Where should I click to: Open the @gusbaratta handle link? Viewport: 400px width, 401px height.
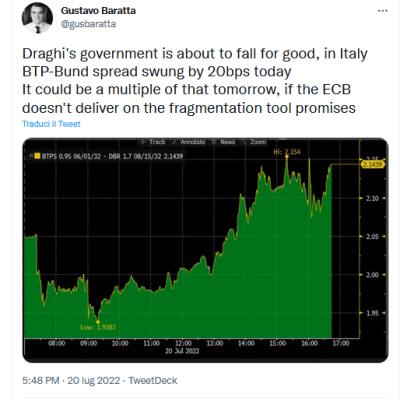click(88, 24)
